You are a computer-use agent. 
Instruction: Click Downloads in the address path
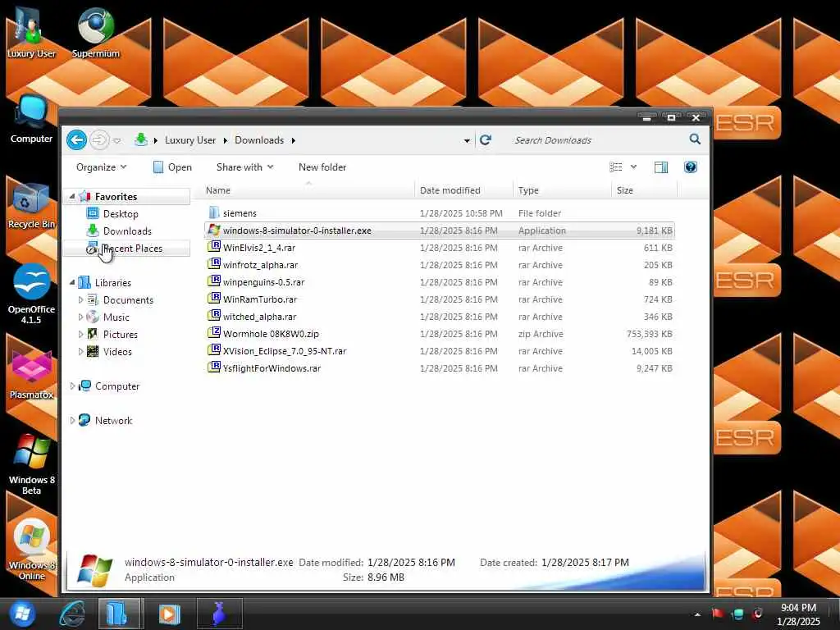click(259, 139)
